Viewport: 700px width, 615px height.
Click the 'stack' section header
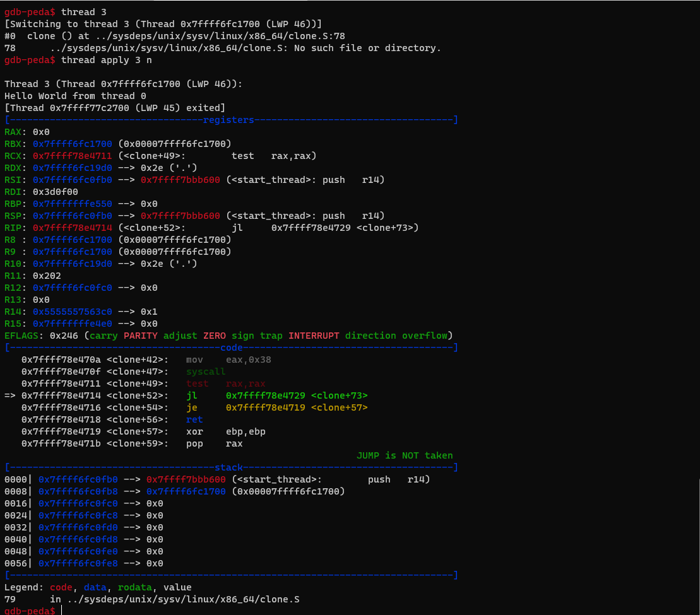tap(228, 468)
